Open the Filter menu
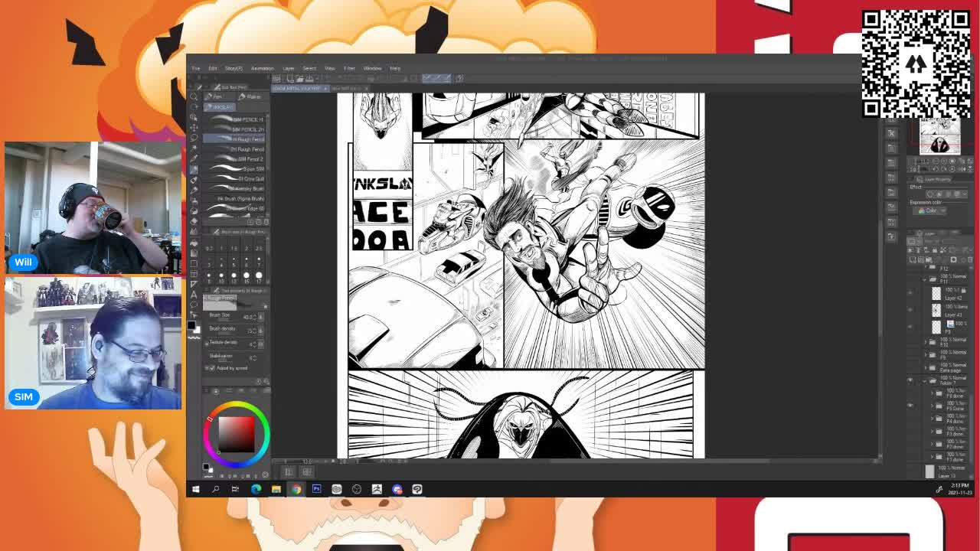 (349, 68)
